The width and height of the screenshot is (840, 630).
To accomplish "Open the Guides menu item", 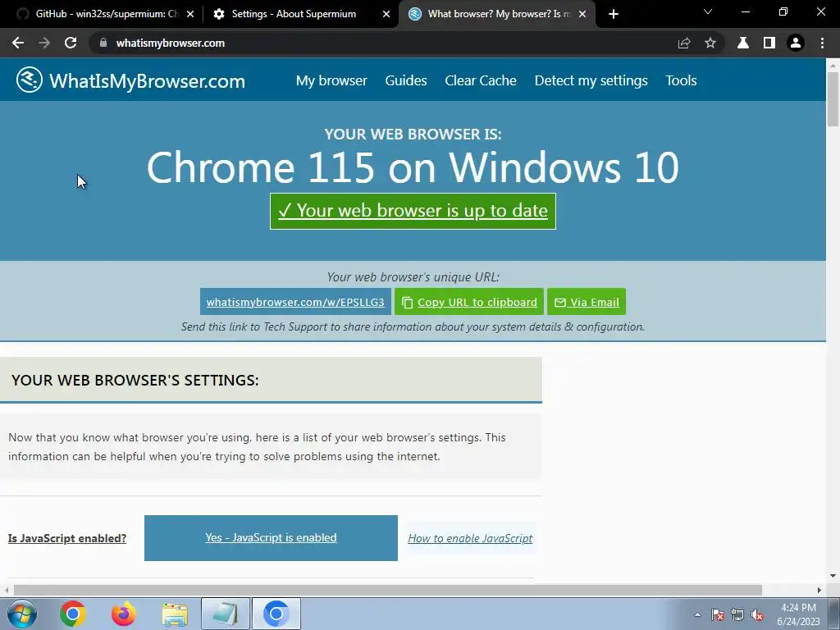I will [x=406, y=80].
